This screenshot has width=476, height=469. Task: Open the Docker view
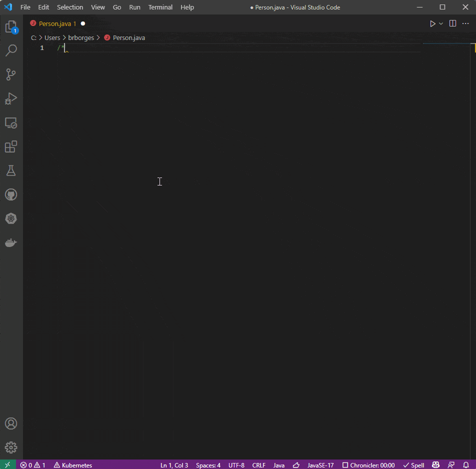pos(11,243)
